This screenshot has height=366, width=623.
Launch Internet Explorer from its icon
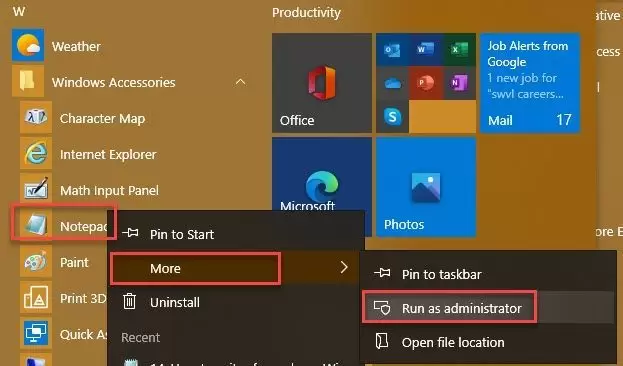pos(36,154)
